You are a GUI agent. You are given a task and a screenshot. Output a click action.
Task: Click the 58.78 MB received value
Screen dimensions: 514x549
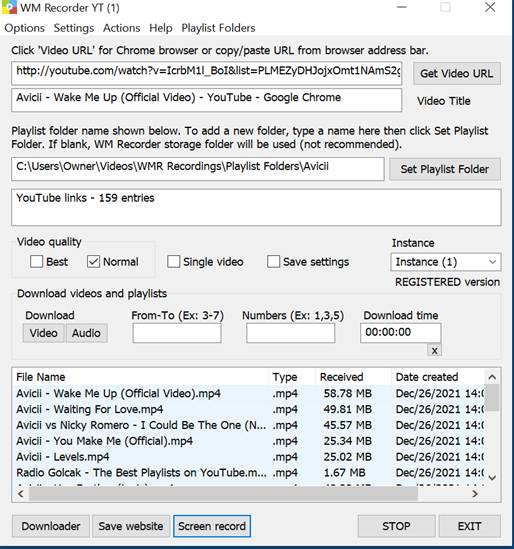point(347,394)
